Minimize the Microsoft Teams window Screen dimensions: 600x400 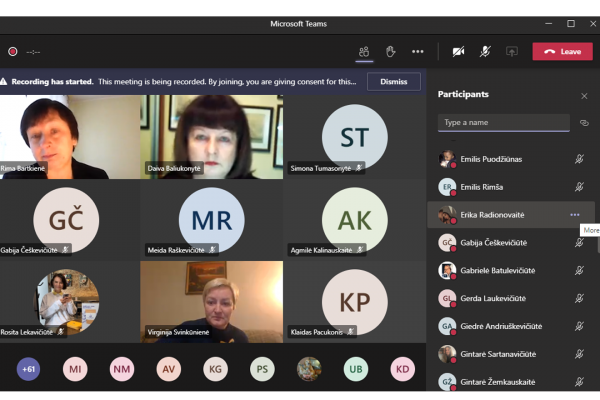point(548,24)
